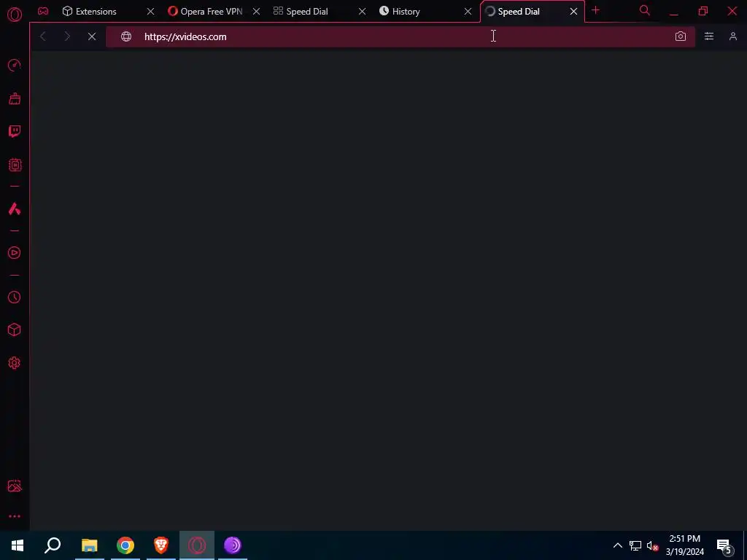747x560 pixels.
Task: Open GX Control speedometer in sidebar
Action: pyautogui.click(x=15, y=65)
